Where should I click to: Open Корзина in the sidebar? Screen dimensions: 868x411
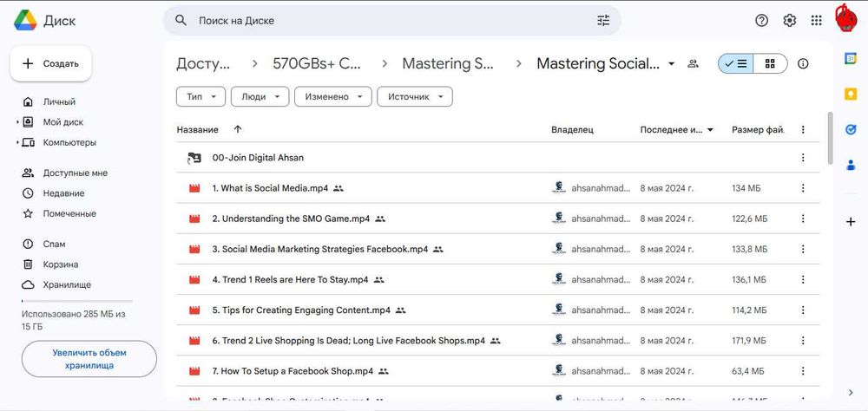click(60, 264)
